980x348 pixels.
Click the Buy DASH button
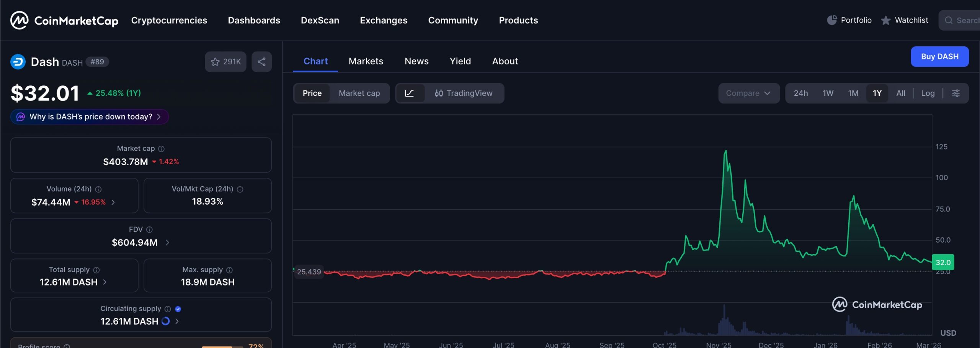pos(939,57)
